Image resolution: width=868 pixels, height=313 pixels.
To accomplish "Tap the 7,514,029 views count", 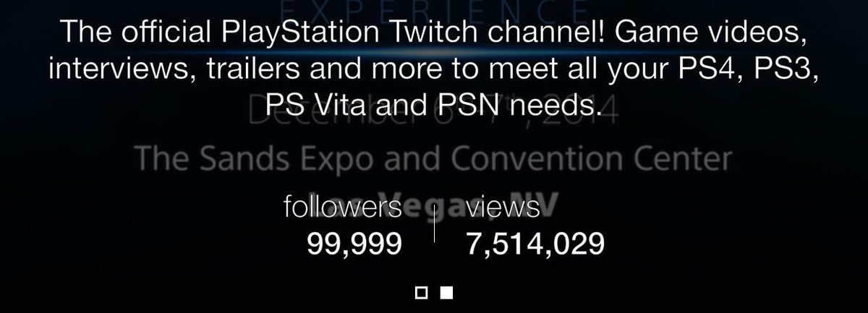I will pyautogui.click(x=535, y=245).
